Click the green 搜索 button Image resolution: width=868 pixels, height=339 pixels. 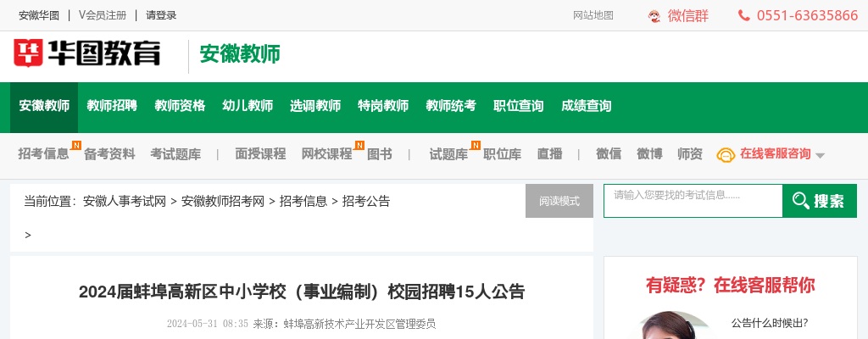[x=820, y=201]
